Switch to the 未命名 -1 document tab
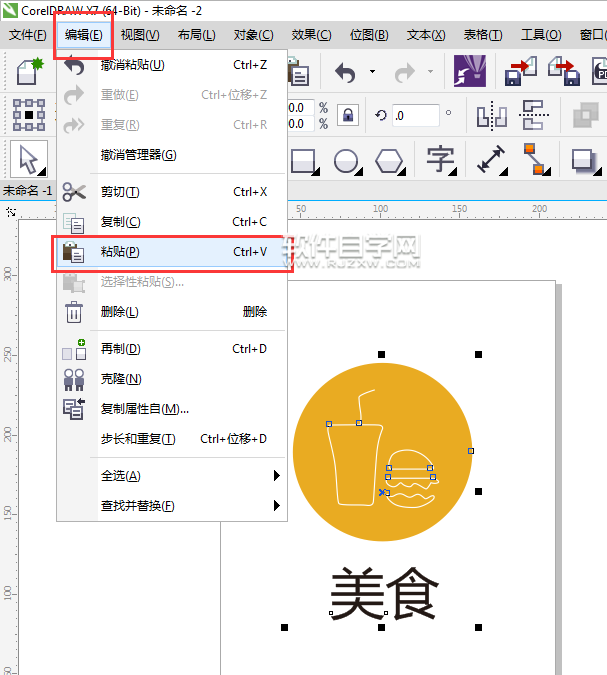The image size is (607, 675). (x=28, y=190)
